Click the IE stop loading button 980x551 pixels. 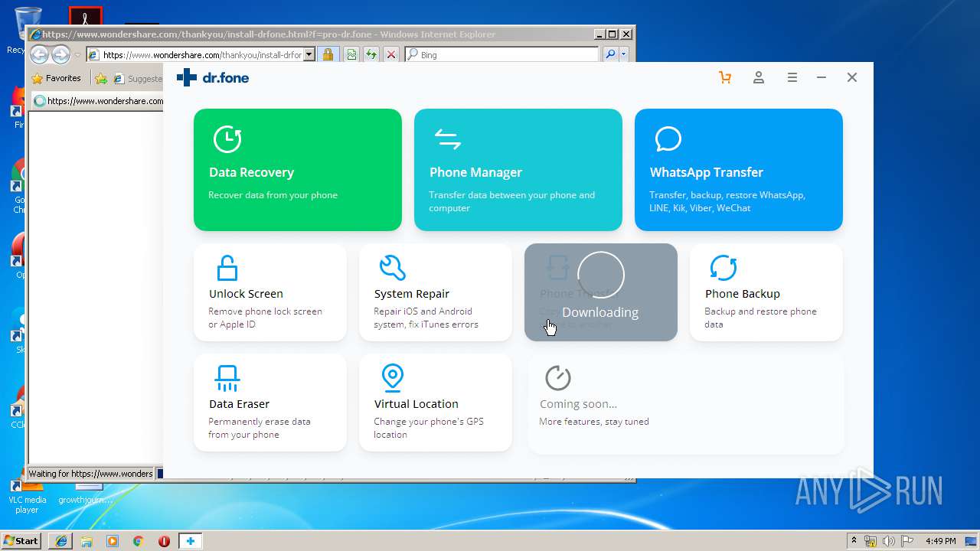coord(390,54)
